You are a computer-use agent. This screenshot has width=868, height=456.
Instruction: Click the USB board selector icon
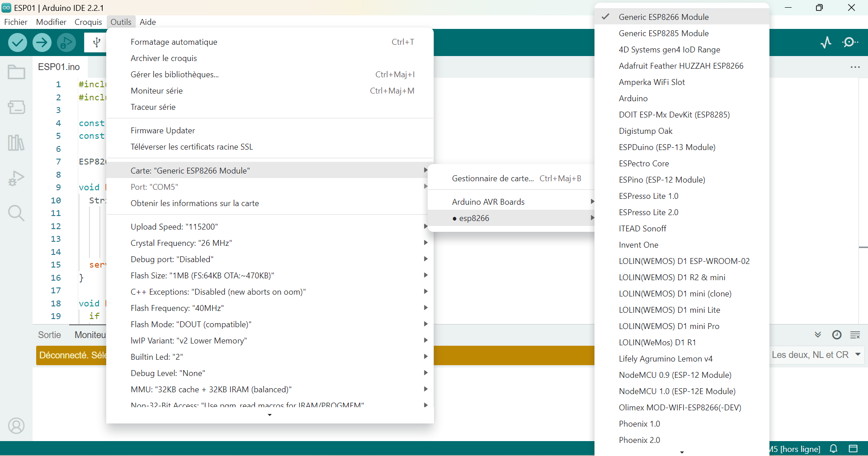96,42
